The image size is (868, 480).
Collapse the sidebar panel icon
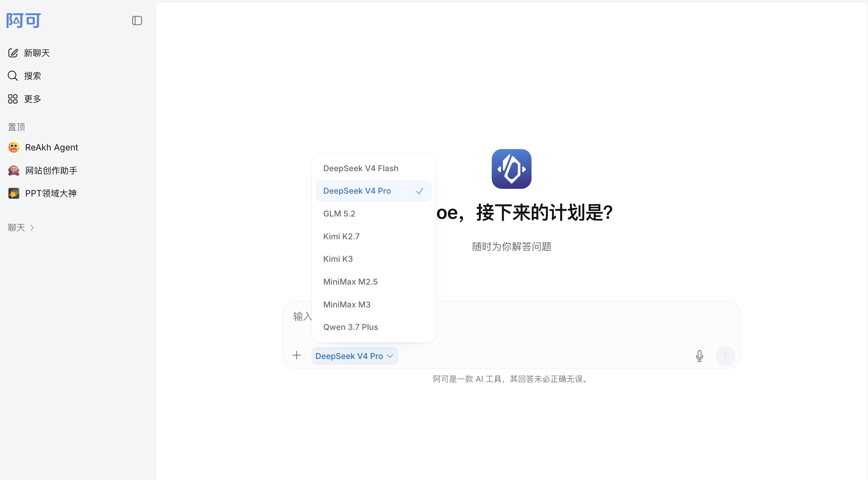coord(137,21)
